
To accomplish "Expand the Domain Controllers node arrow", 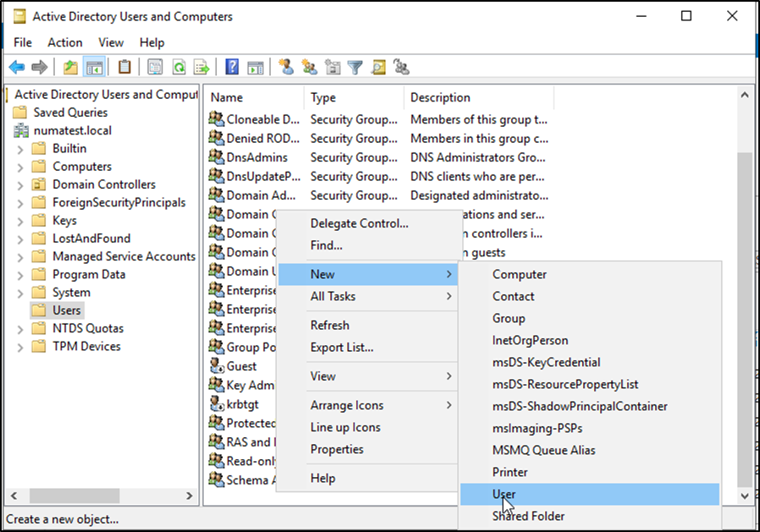I will pos(20,184).
